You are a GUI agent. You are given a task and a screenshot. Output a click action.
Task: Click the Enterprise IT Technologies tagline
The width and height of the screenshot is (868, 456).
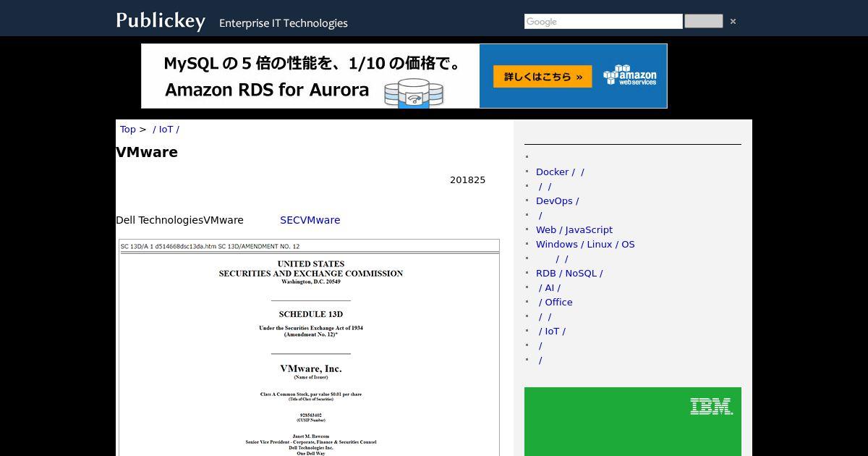284,23
